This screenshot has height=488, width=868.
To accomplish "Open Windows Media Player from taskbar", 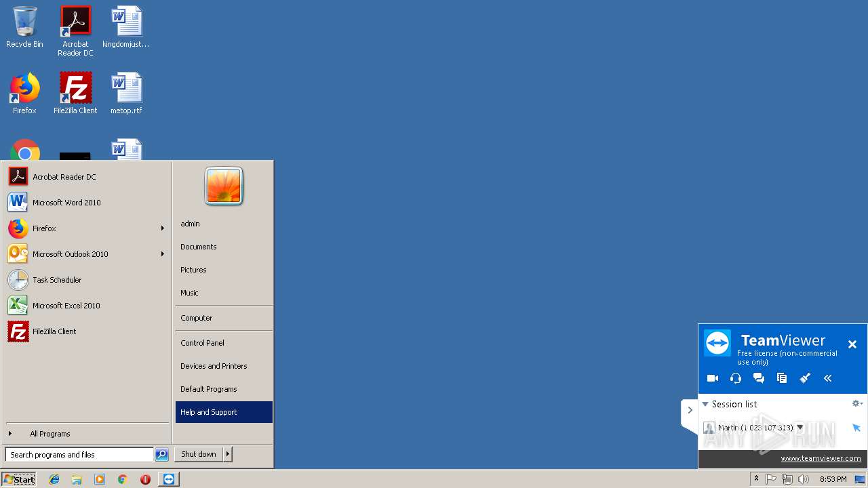I will click(x=100, y=479).
